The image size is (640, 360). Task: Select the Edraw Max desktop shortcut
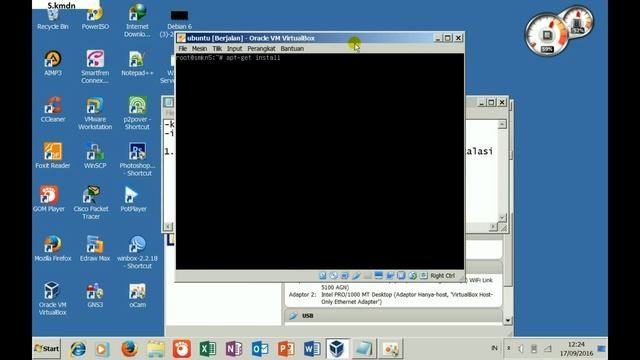coord(95,249)
